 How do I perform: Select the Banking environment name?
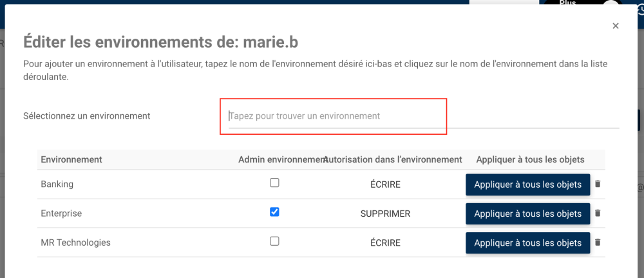57,184
